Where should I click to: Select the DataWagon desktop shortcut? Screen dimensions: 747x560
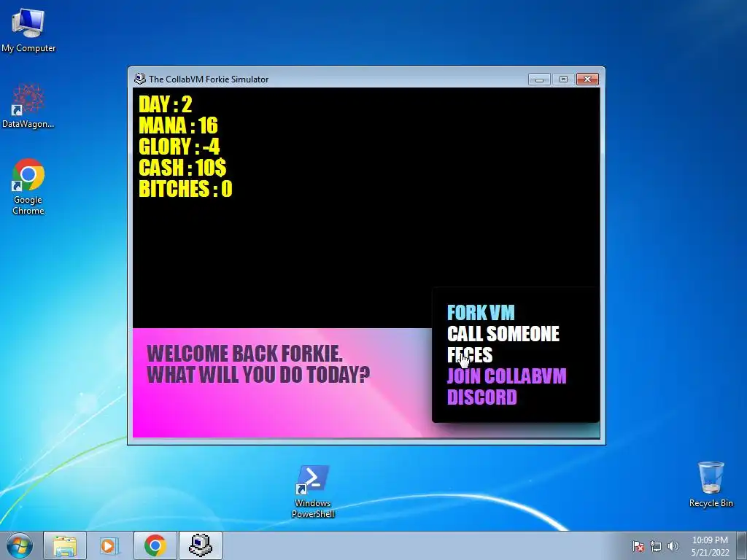[28, 106]
